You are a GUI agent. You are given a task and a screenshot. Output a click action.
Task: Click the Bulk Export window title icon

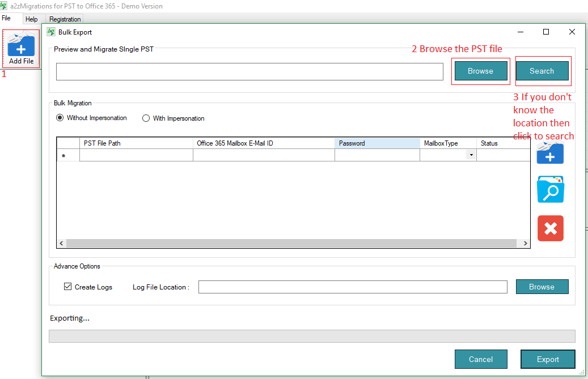click(x=51, y=32)
